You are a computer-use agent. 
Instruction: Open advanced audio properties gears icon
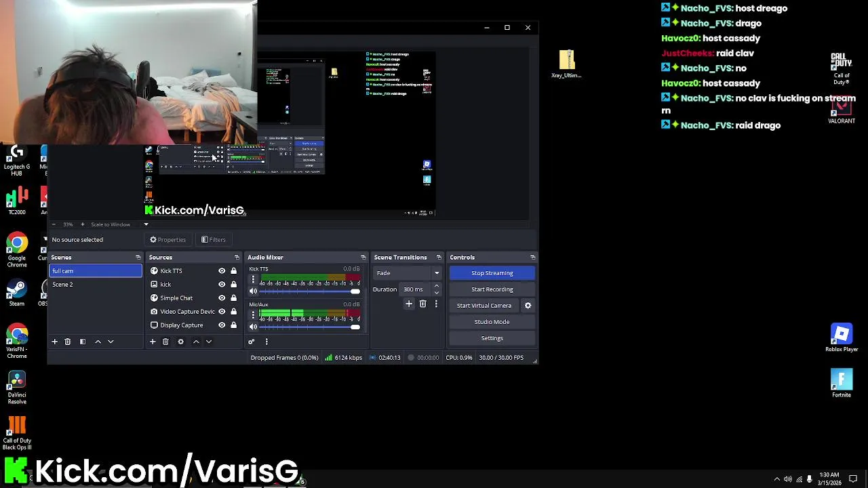click(x=252, y=342)
